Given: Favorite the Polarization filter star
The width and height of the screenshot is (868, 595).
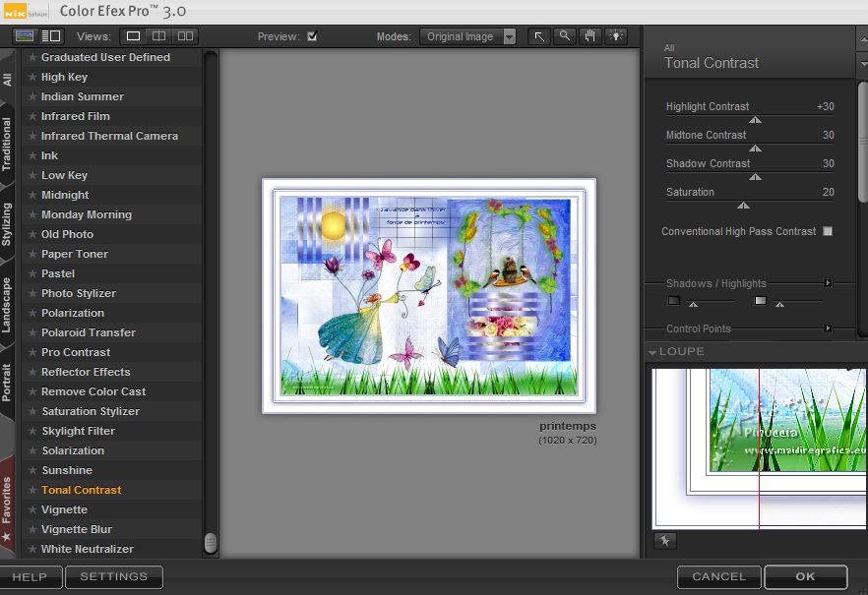Looking at the screenshot, I should pyautogui.click(x=32, y=313).
